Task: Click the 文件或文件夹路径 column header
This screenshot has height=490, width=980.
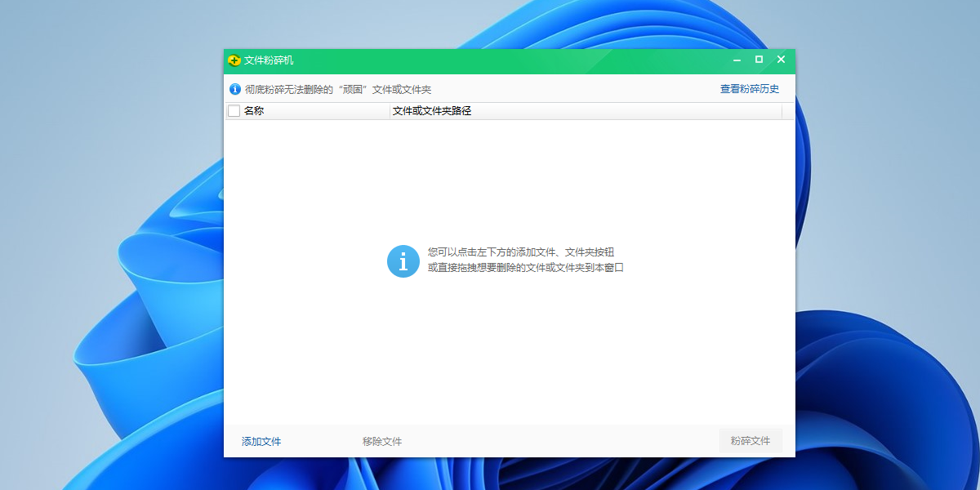Action: point(432,110)
